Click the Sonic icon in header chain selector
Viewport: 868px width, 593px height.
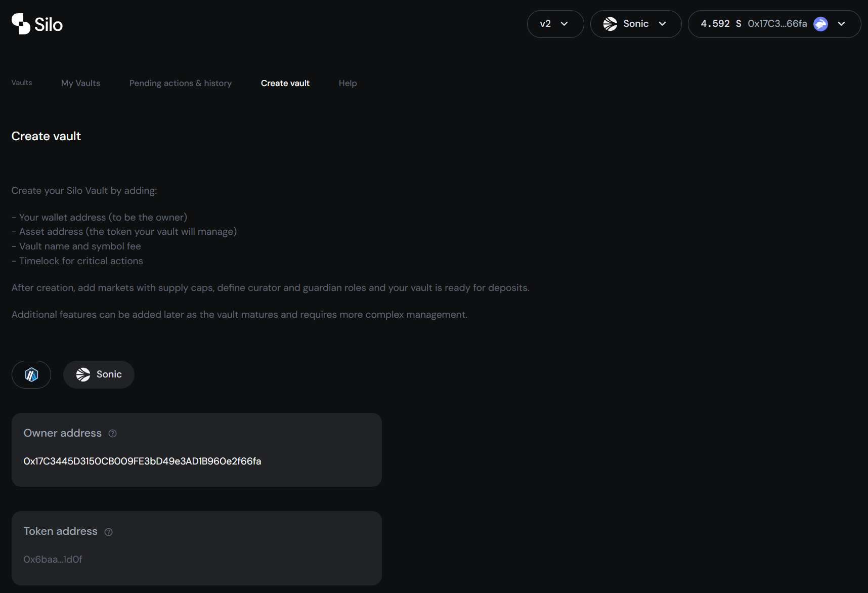[610, 23]
